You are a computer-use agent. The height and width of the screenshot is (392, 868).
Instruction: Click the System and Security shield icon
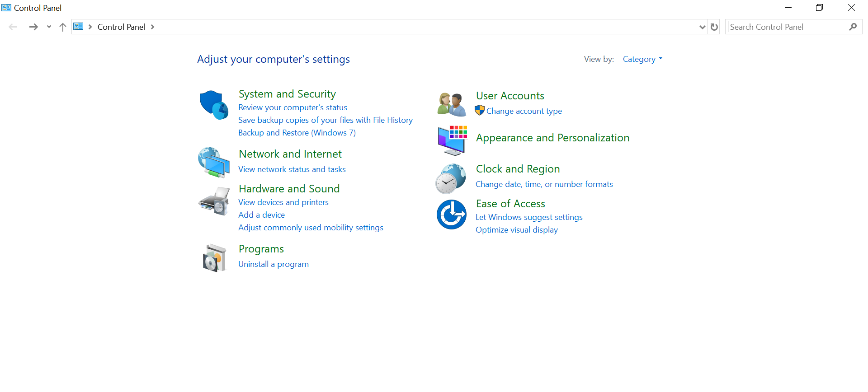pos(214,105)
